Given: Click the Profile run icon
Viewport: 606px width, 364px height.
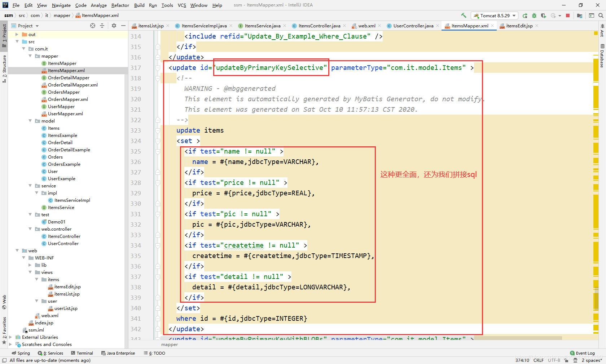Looking at the screenshot, I should [553, 15].
